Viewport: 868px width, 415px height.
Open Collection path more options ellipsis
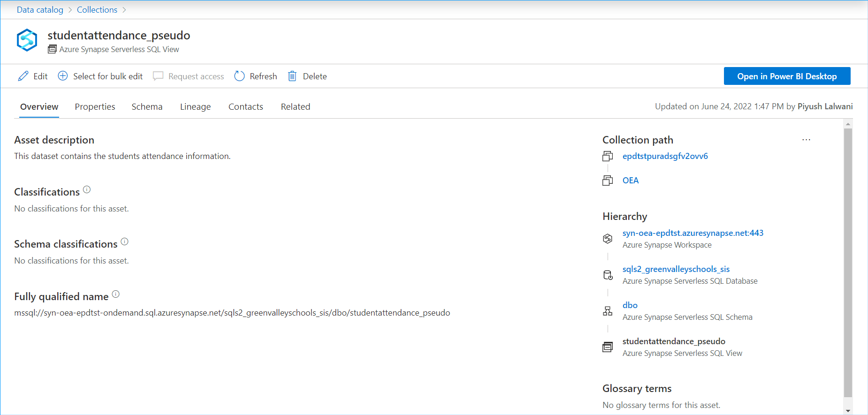[x=806, y=140]
